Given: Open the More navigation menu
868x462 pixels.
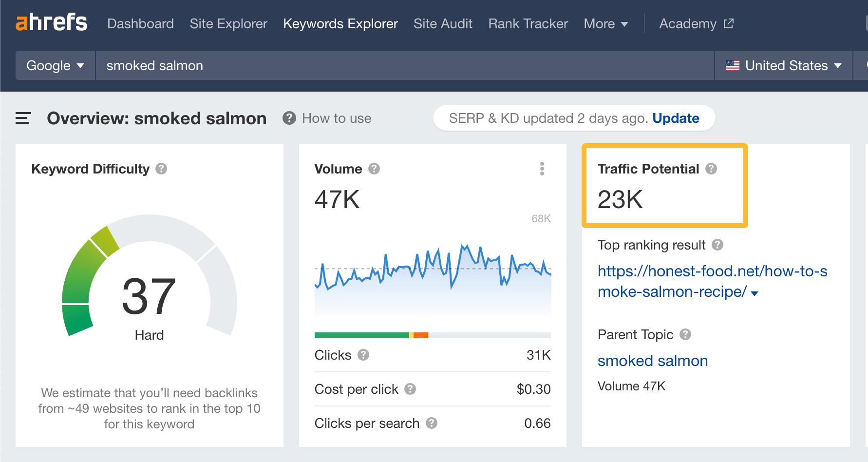Looking at the screenshot, I should (605, 23).
